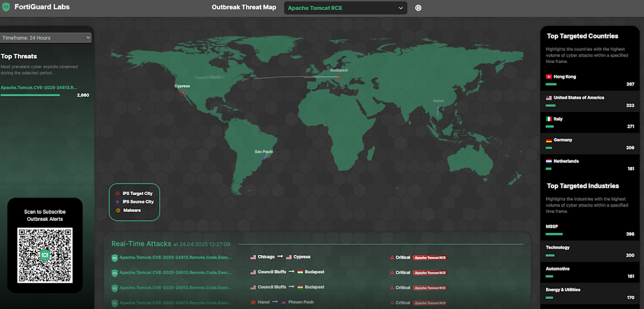
Task: Click the 398 count for MSSP
Action: pyautogui.click(x=630, y=234)
